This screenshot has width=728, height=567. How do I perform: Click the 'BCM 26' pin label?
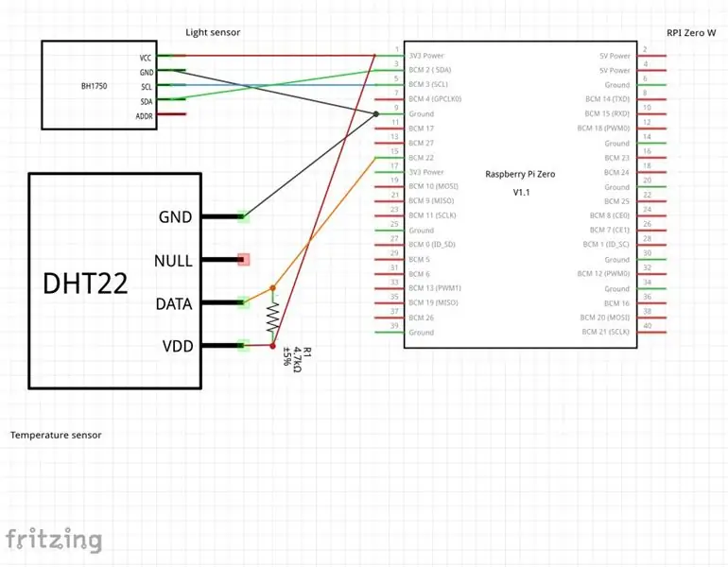(421, 318)
